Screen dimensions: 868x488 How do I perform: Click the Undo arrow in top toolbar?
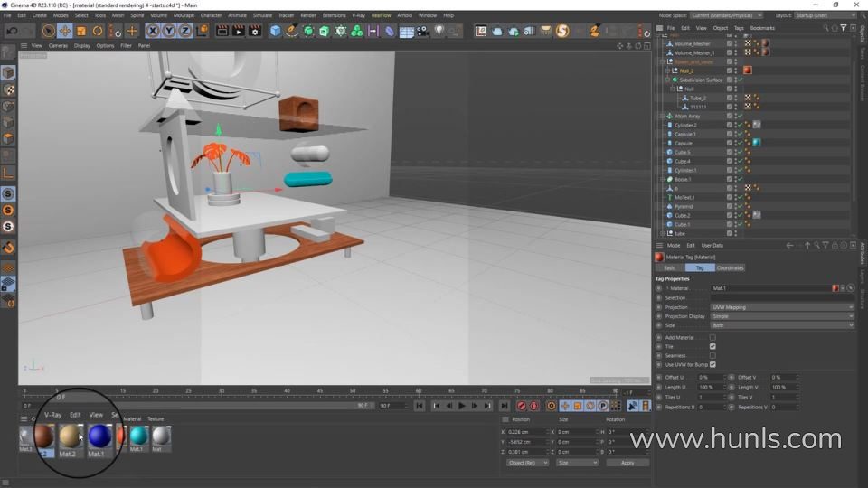coord(13,31)
